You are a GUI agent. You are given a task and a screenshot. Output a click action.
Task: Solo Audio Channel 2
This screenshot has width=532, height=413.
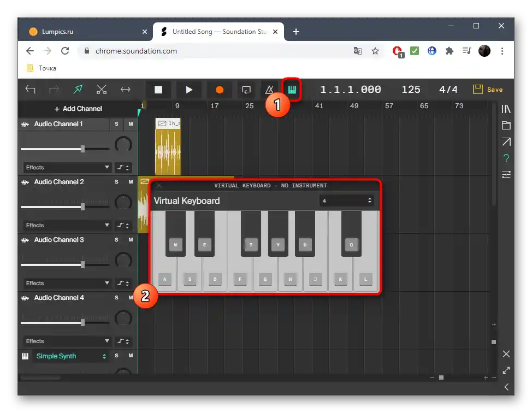(116, 182)
